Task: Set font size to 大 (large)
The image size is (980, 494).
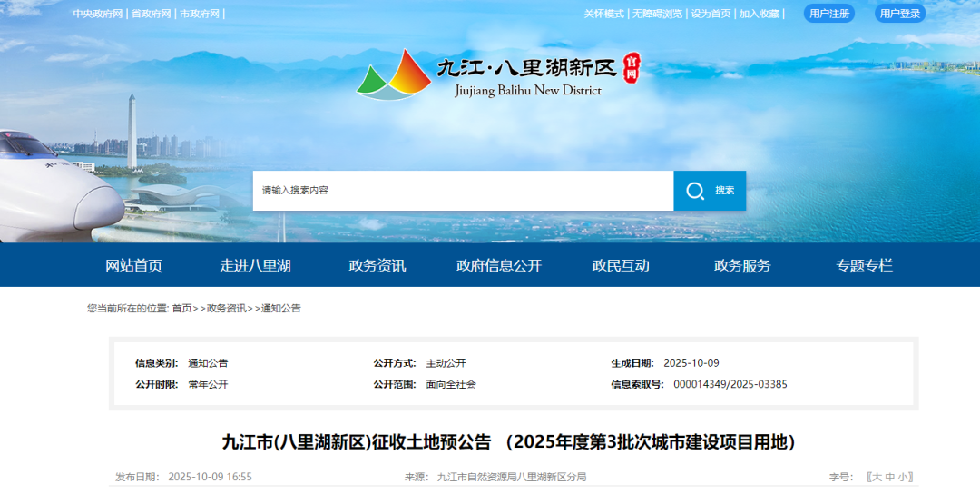Action: 877,477
